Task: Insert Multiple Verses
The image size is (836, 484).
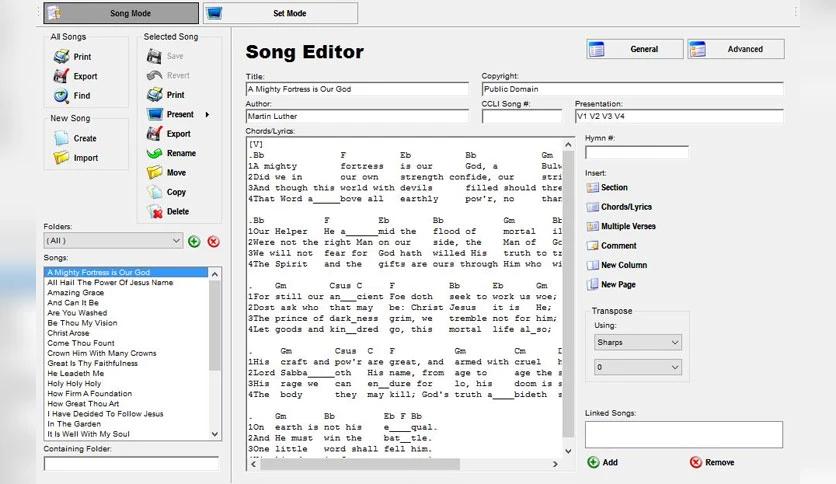Action: [621, 226]
